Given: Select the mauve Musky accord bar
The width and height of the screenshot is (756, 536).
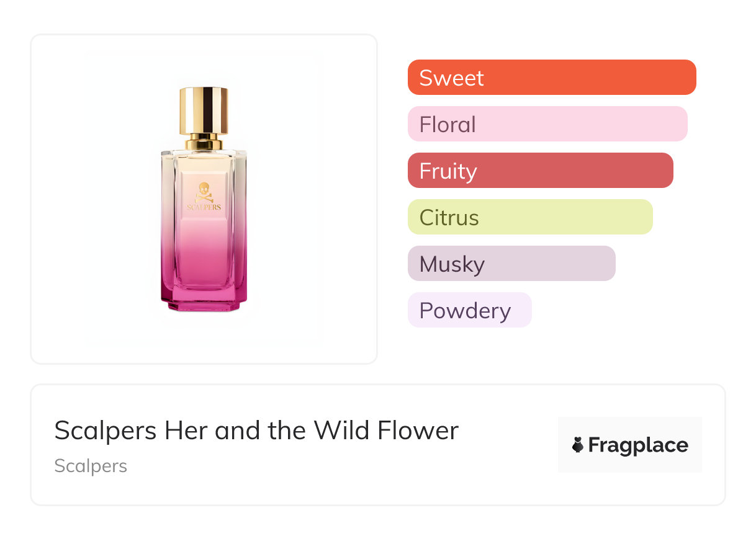Looking at the screenshot, I should [511, 264].
